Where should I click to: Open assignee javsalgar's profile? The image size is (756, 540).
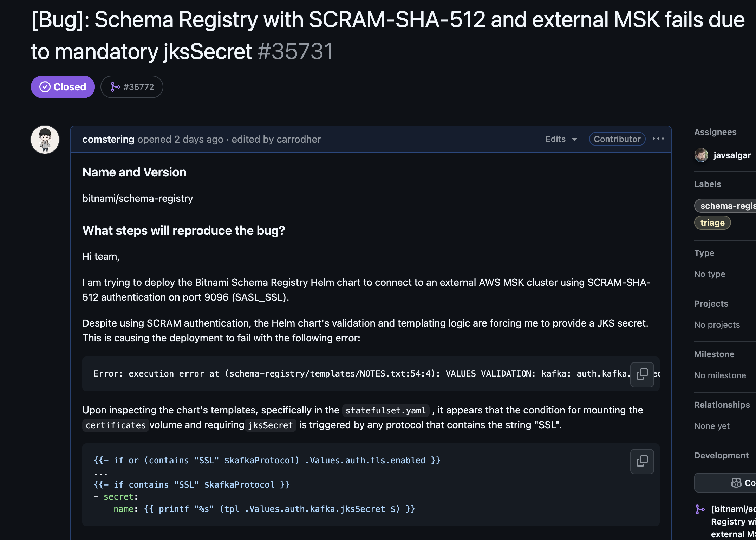[732, 155]
